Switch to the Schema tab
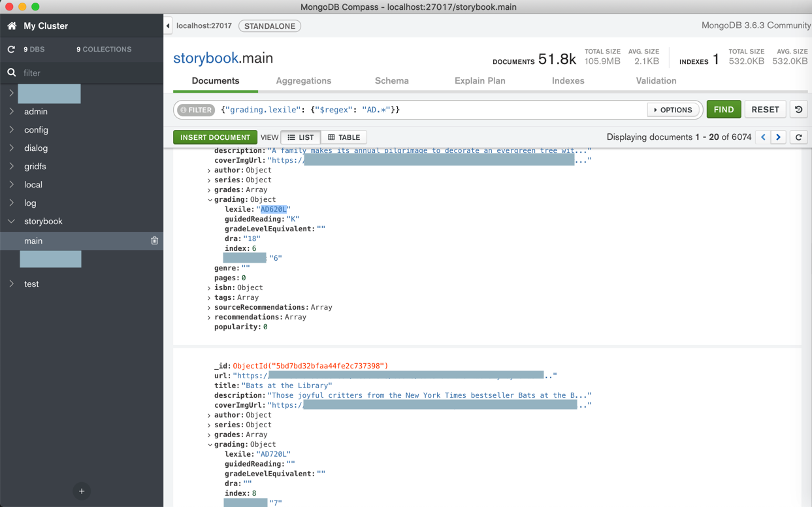Image resolution: width=812 pixels, height=507 pixels. (392, 81)
